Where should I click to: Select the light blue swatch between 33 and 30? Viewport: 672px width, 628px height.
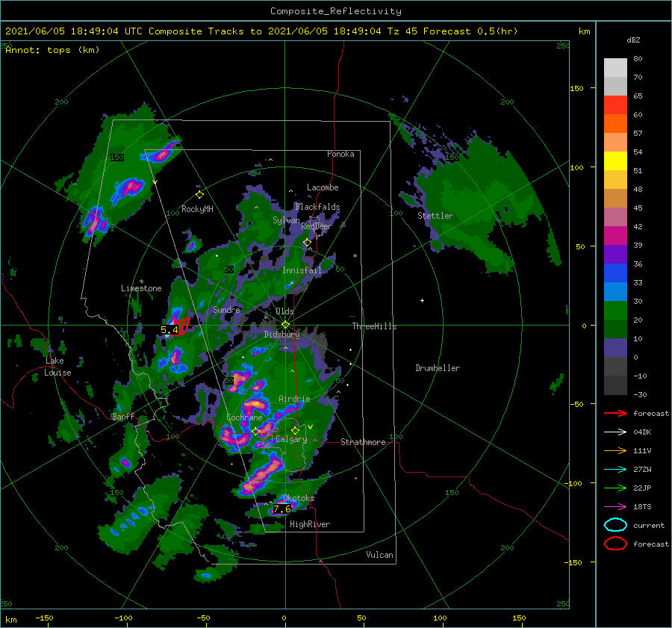[x=615, y=291]
